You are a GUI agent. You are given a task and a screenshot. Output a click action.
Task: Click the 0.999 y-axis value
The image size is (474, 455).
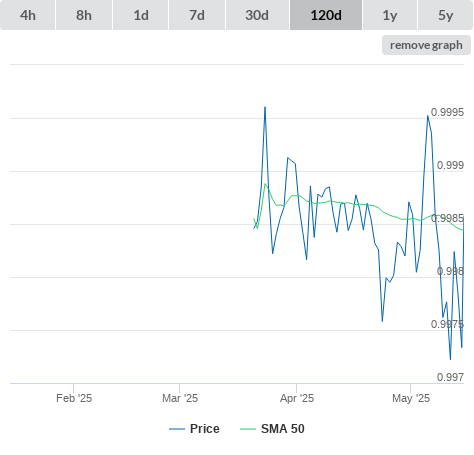(450, 165)
